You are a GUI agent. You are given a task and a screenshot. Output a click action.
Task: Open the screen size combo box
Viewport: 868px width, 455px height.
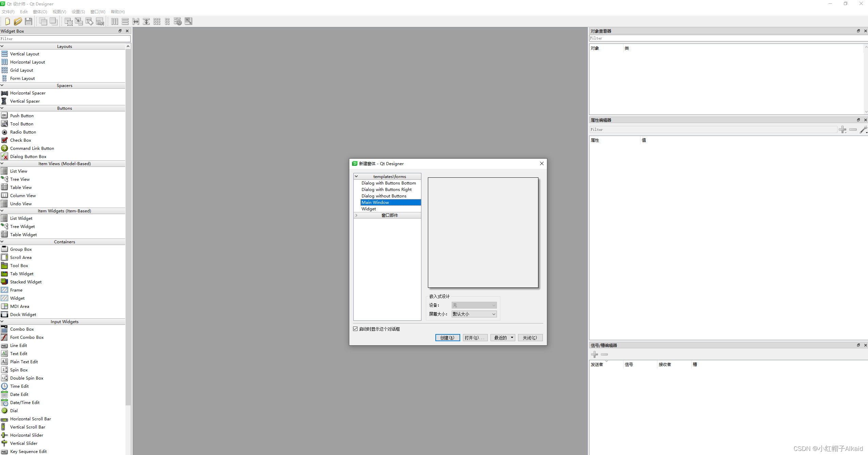474,314
